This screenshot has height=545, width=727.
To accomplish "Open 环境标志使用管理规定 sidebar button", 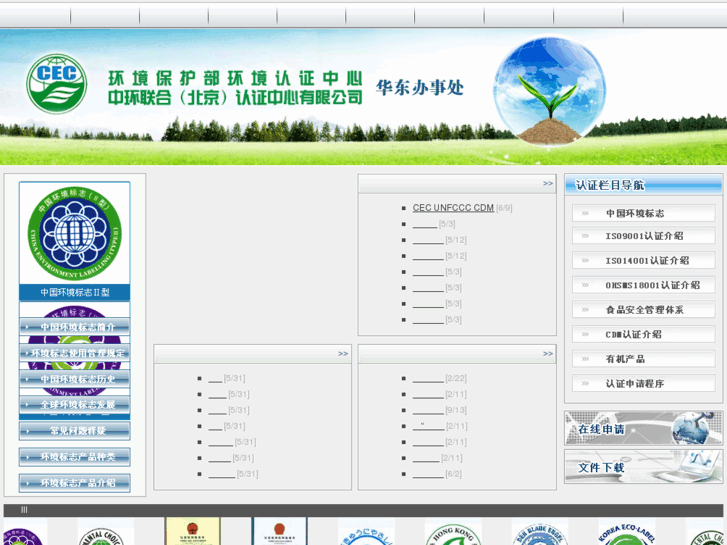I will [x=75, y=353].
